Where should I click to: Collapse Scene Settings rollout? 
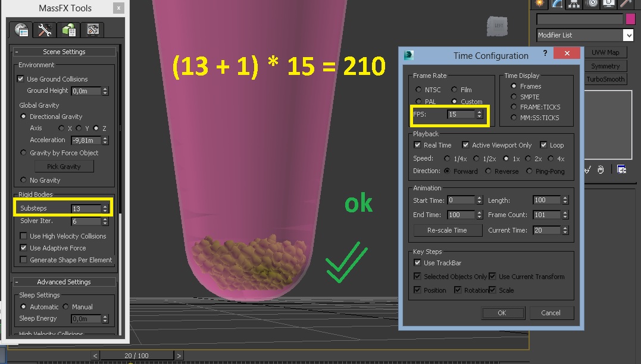(16, 52)
